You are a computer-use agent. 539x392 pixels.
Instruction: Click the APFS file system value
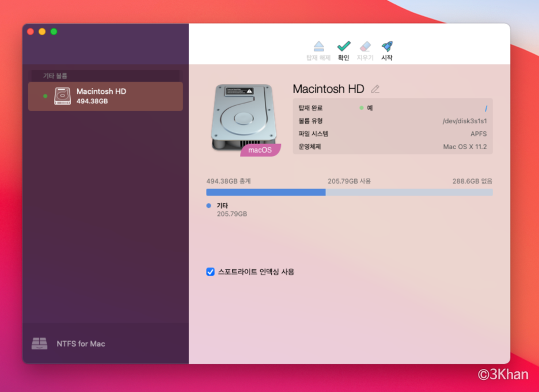[479, 134]
